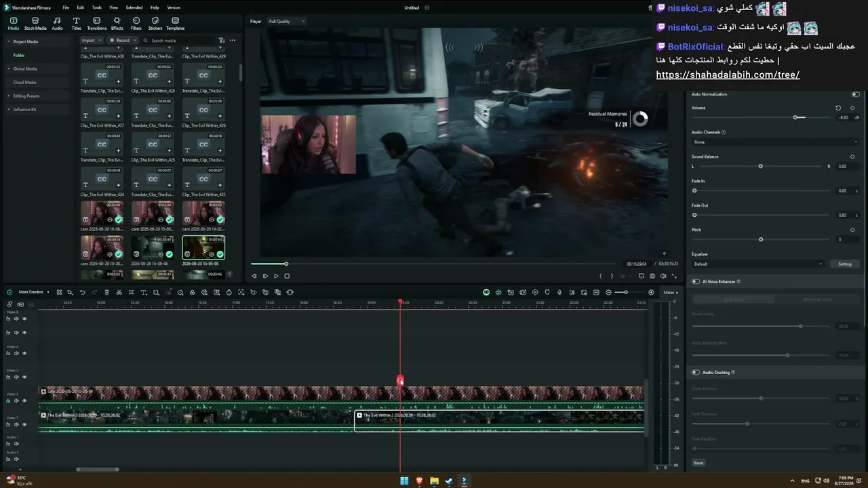Click the marker shield icon in timeline toolbar
Screen dimensions: 868x488
[x=547, y=292]
